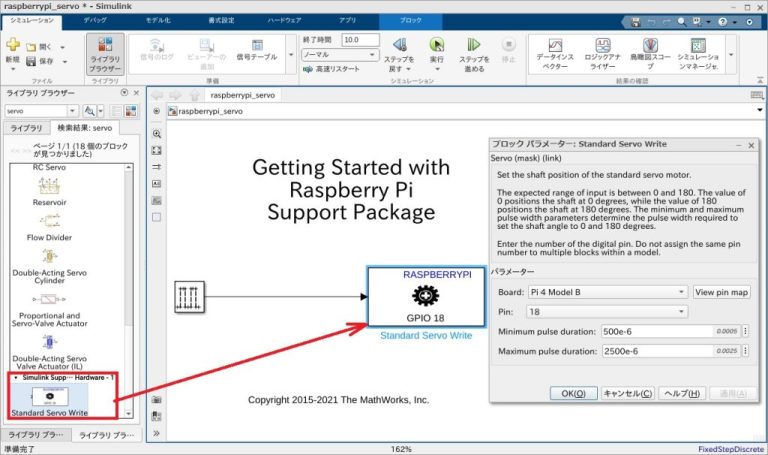
Task: Switch to the シミュレーション ribbon tab
Action: point(32,21)
